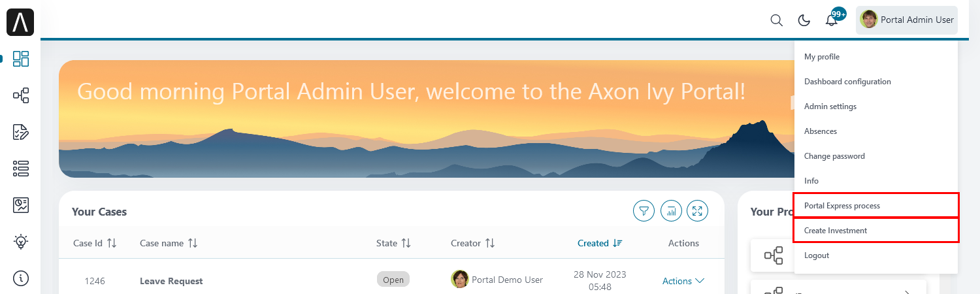Sort cases by the Created column

pos(600,243)
